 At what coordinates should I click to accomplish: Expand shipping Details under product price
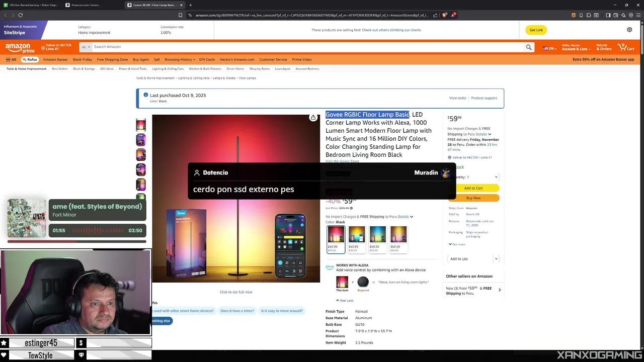pyautogui.click(x=406, y=217)
